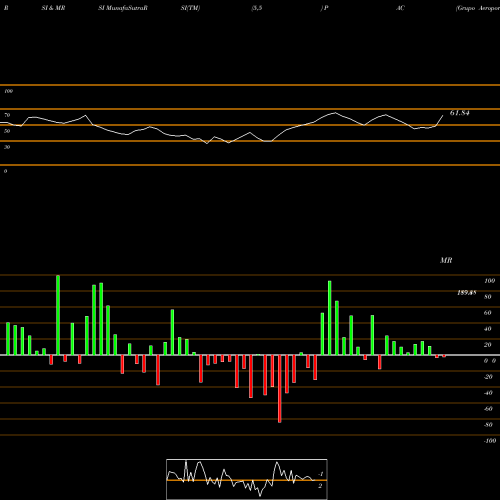Click the '(Grupo Aeropor' title text
The width and height of the screenshot is (500, 500).
(x=478, y=8)
